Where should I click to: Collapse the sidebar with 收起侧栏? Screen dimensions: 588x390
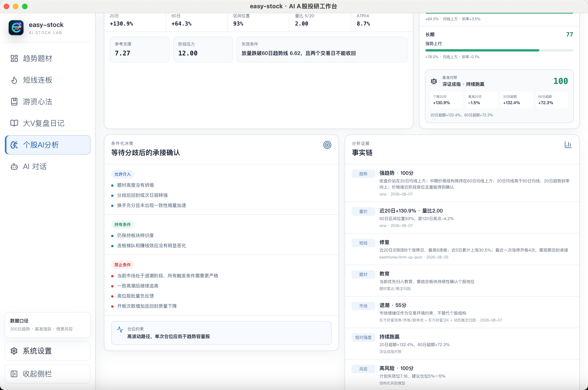click(x=48, y=374)
